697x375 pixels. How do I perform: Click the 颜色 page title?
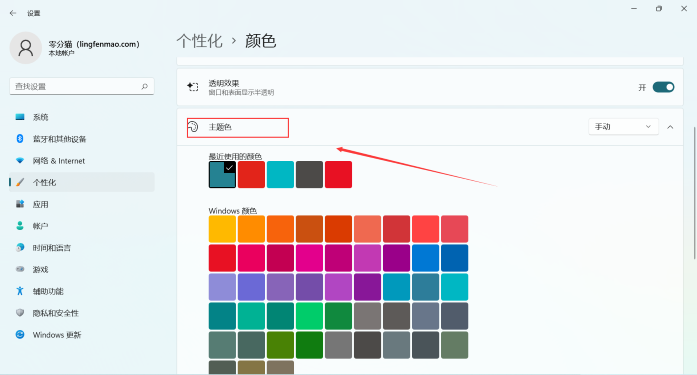tap(260, 41)
